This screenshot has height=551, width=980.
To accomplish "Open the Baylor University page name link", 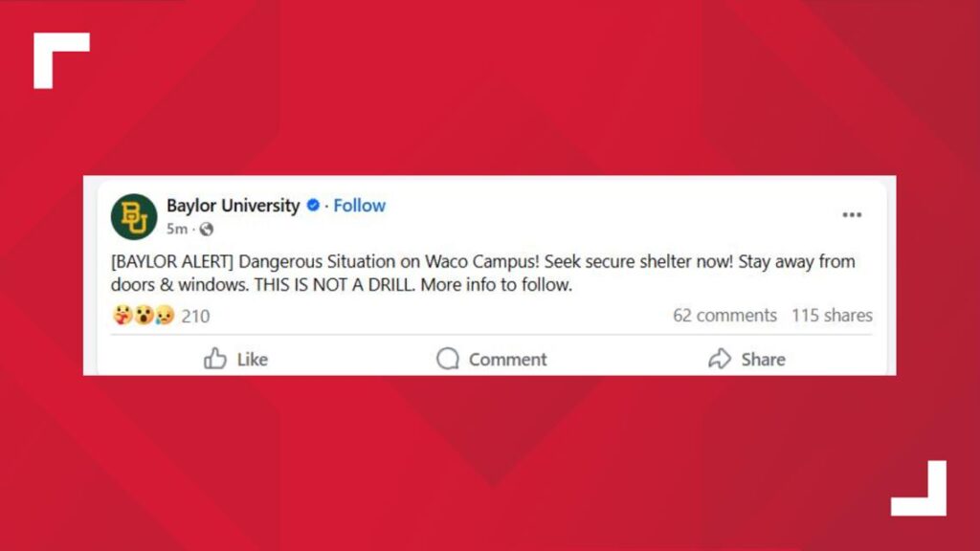I will [233, 206].
